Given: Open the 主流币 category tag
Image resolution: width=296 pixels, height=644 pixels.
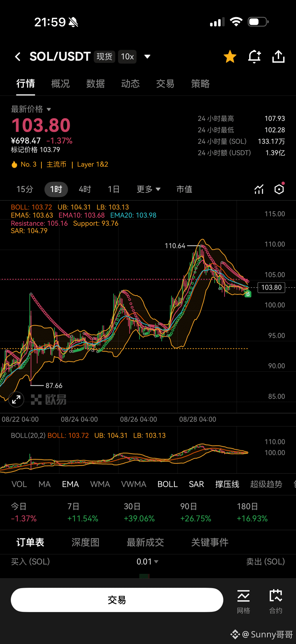Looking at the screenshot, I should [x=56, y=165].
